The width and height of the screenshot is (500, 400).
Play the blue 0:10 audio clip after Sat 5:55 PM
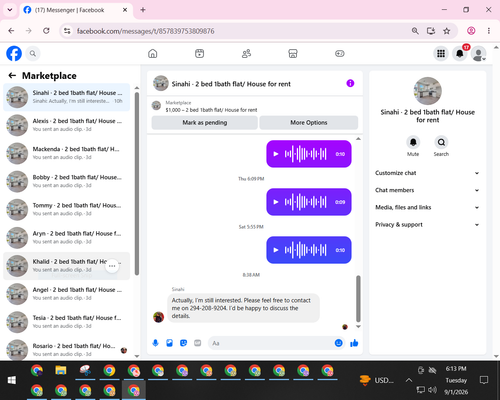pos(276,250)
